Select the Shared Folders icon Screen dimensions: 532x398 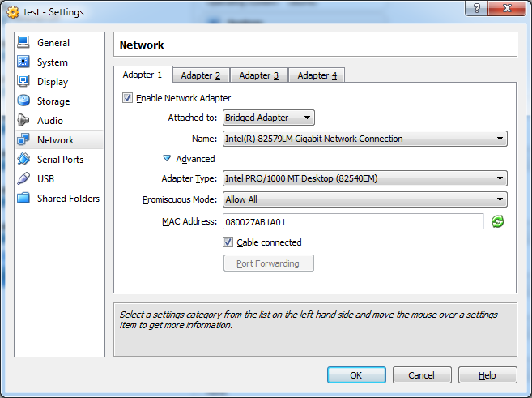(23, 199)
